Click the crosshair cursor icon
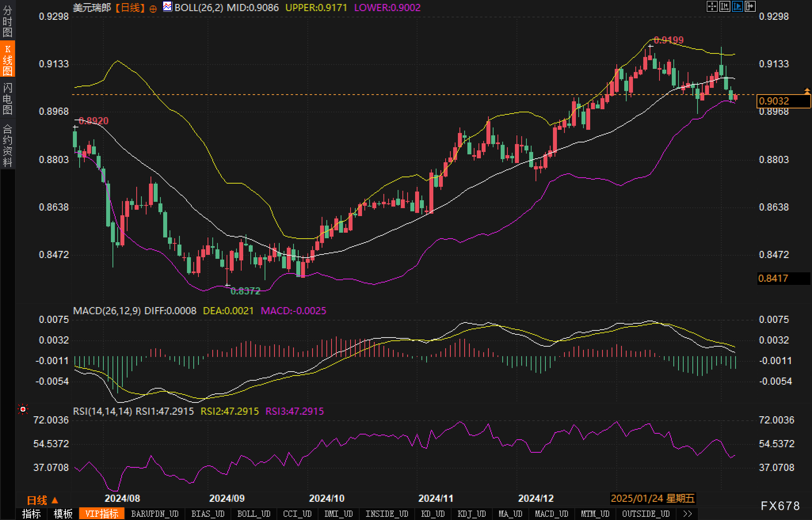812x520 pixels. click(x=712, y=6)
